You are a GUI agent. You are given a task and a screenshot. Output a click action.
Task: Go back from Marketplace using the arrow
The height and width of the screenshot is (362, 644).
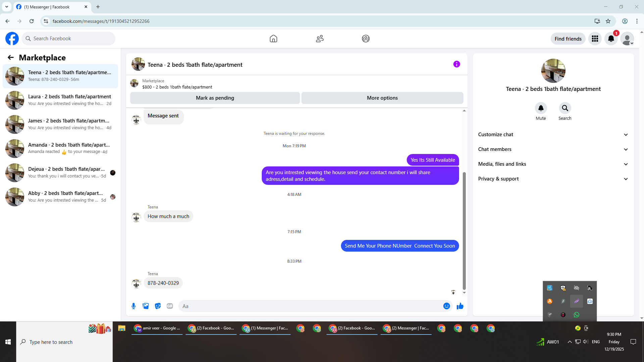tap(11, 57)
